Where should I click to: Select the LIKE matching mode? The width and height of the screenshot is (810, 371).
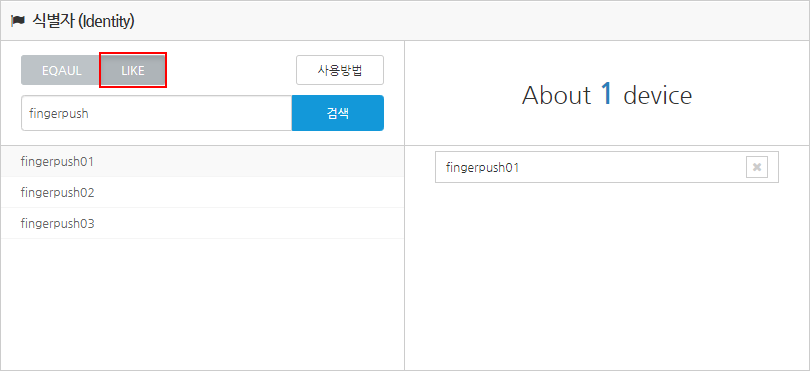[x=133, y=71]
